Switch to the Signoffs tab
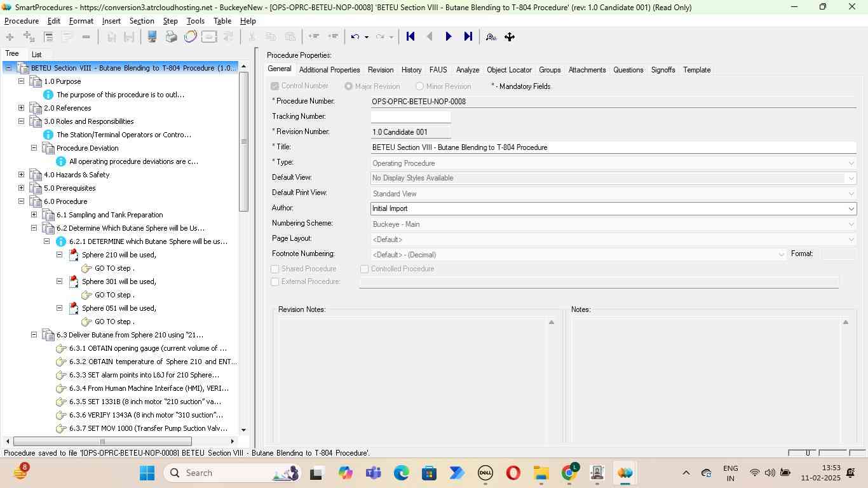868x488 pixels. [663, 70]
